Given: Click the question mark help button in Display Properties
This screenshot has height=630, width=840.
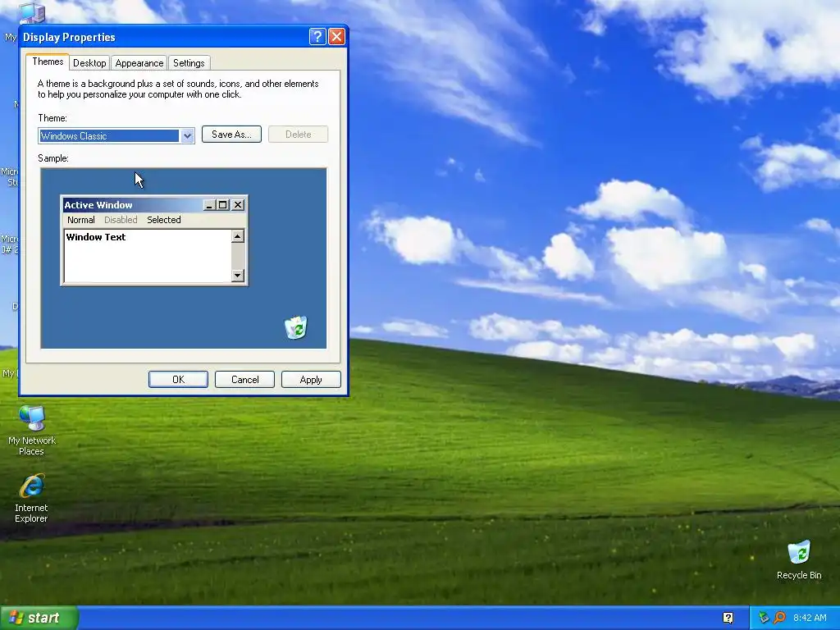Looking at the screenshot, I should pyautogui.click(x=317, y=36).
